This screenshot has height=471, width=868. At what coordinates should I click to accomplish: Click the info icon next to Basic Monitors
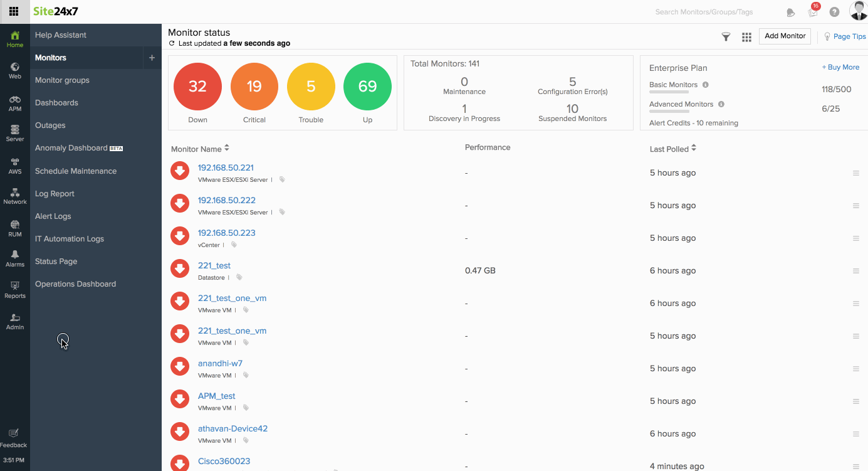coord(706,85)
